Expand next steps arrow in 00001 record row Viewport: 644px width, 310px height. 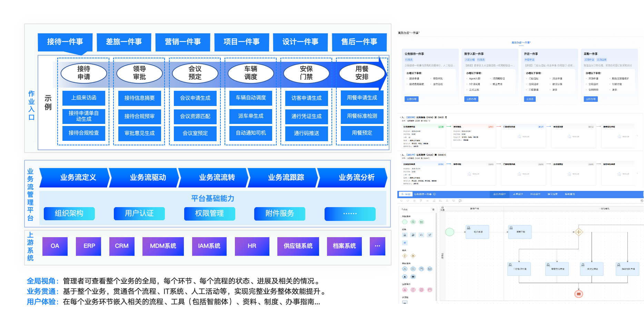(637, 173)
